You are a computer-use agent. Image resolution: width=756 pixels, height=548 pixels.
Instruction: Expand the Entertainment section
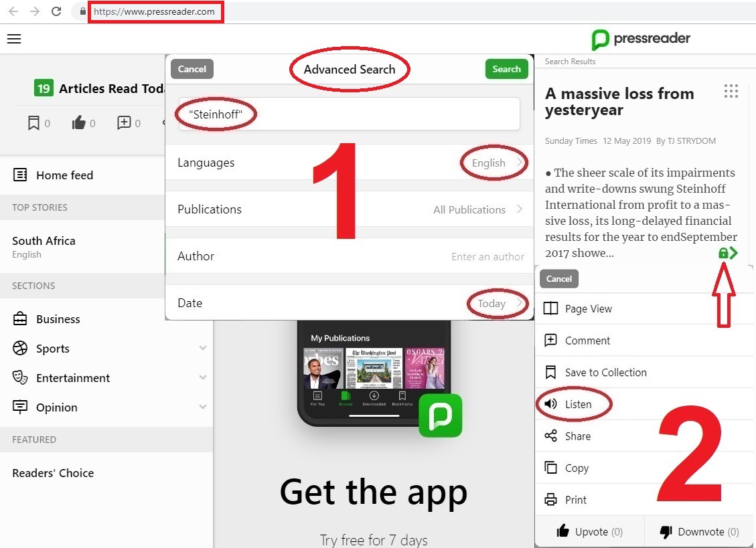[x=203, y=377]
